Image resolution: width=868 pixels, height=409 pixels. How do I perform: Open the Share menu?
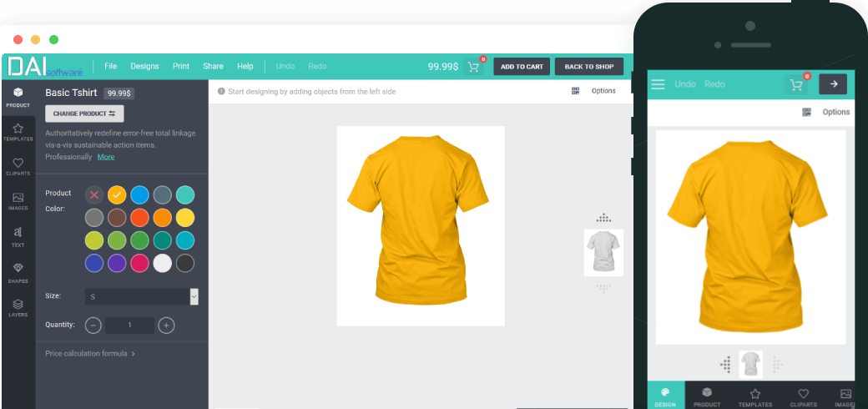[213, 67]
